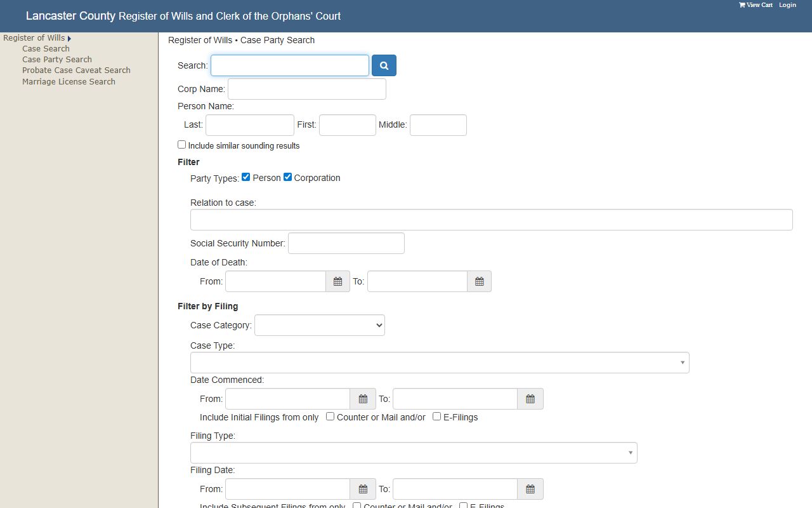Click the main Search text field

(290, 65)
